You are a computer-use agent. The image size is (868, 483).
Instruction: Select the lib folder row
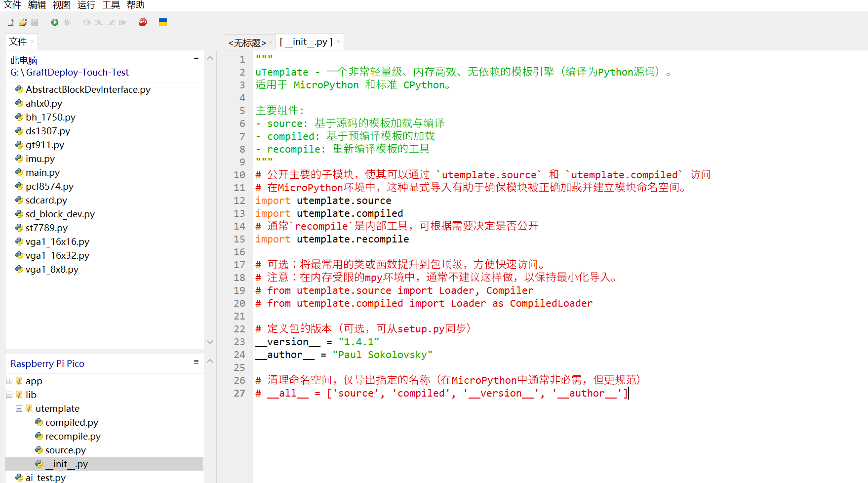[x=104, y=395]
